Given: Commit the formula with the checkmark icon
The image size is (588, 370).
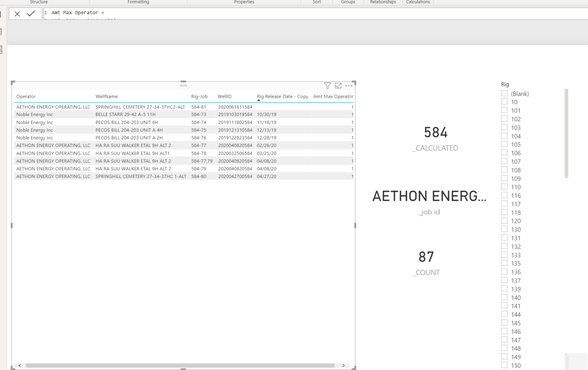Looking at the screenshot, I should [31, 14].
